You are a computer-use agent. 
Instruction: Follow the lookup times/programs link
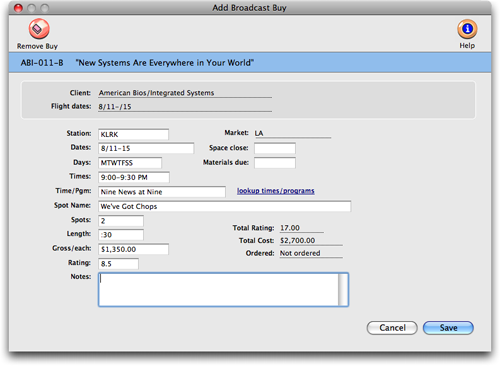point(275,191)
